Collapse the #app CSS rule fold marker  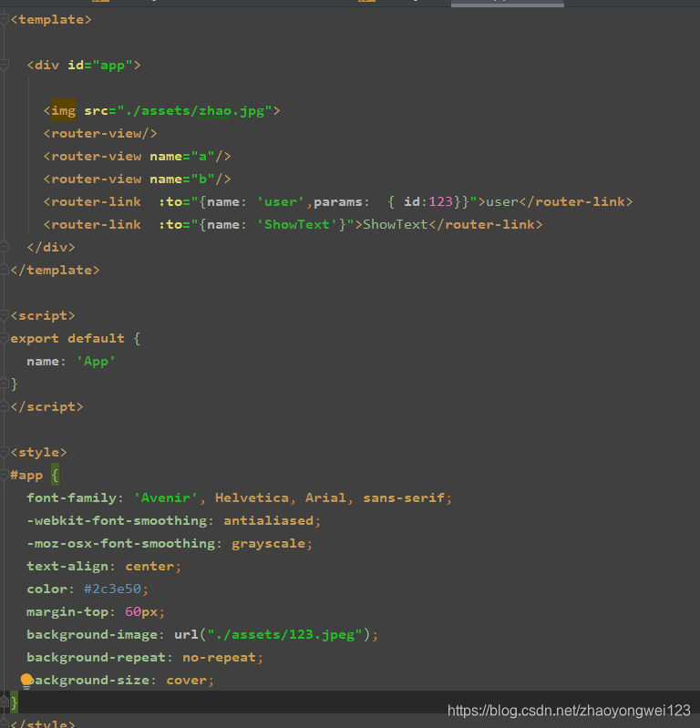tap(5, 475)
